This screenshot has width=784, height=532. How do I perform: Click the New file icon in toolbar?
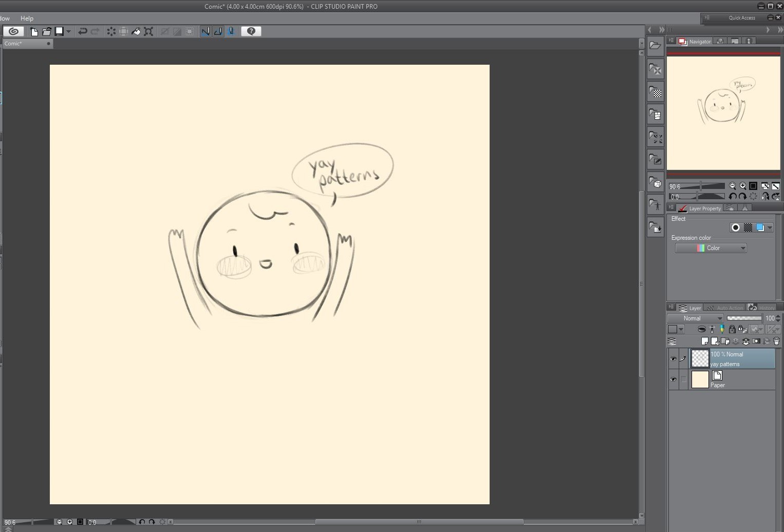click(x=34, y=32)
